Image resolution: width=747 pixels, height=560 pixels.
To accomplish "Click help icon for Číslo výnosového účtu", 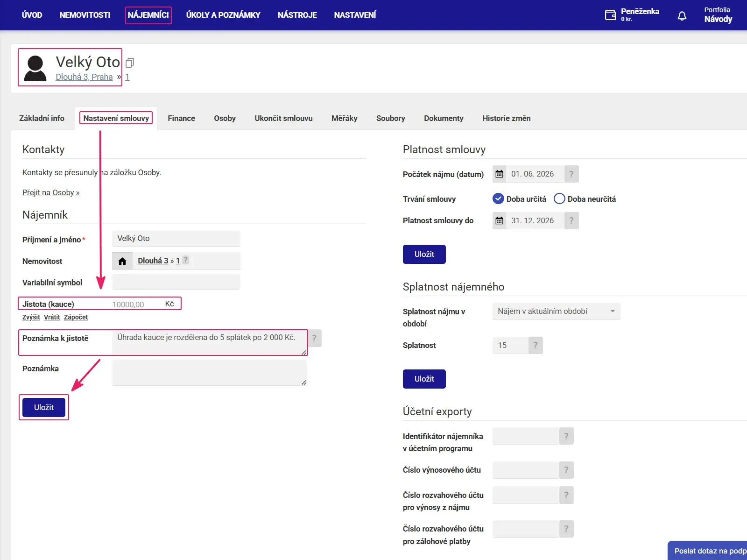I will [566, 470].
